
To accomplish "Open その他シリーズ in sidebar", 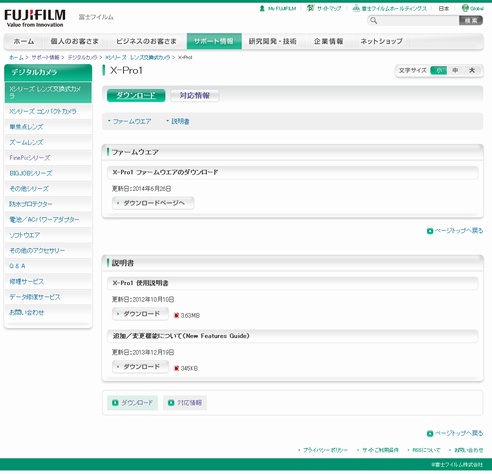I will pyautogui.click(x=48, y=189).
